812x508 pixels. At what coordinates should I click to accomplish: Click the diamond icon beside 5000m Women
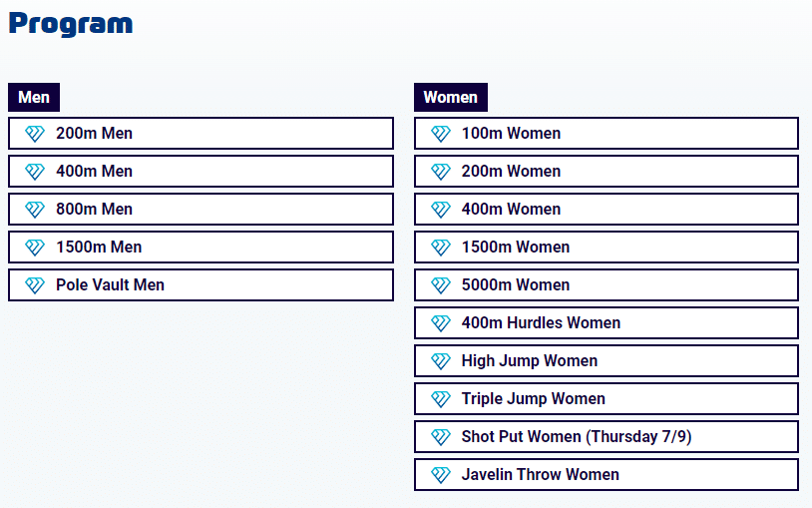[441, 285]
